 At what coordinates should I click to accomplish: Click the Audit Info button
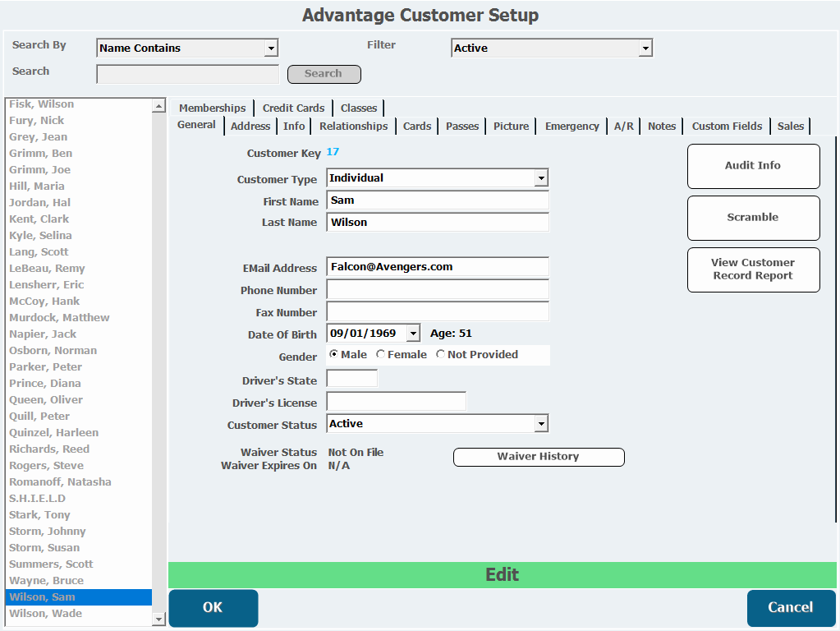753,166
